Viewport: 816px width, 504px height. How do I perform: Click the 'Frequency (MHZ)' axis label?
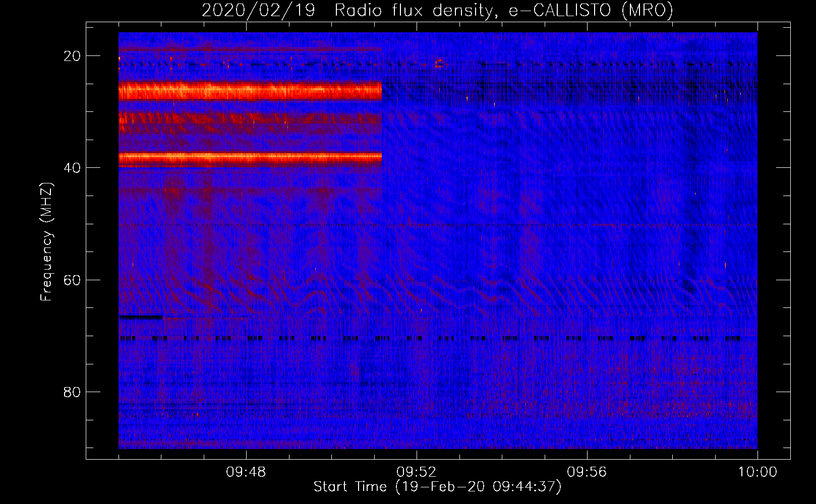(46, 242)
